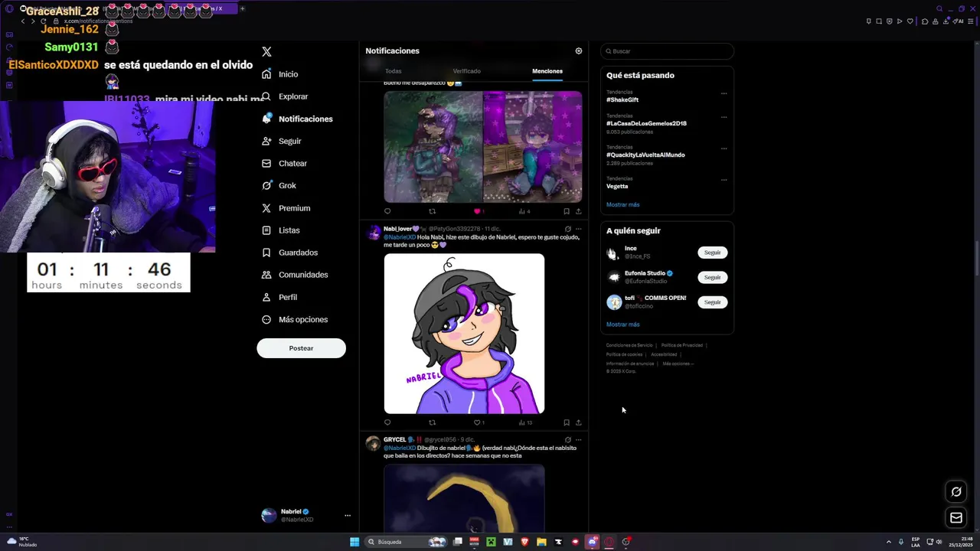Open the left Minecraft skin image
Viewport: 980px width, 551px height.
pos(433,147)
